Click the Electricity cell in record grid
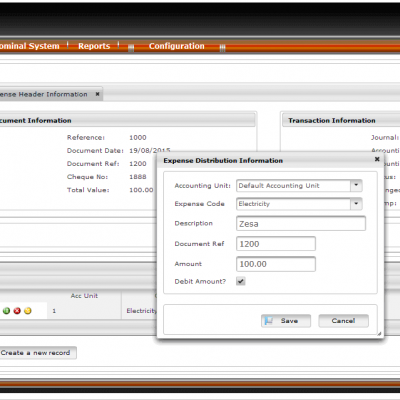 click(141, 311)
